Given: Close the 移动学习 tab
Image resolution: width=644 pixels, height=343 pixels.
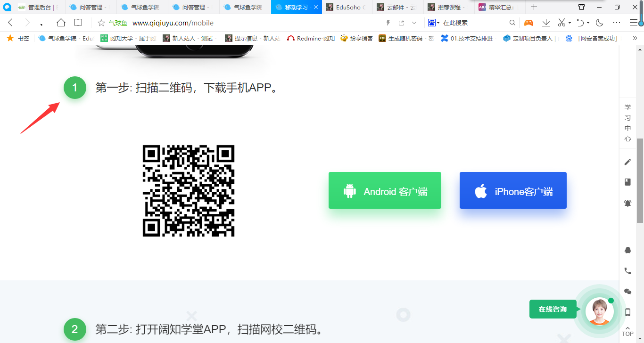Looking at the screenshot, I should pyautogui.click(x=316, y=7).
